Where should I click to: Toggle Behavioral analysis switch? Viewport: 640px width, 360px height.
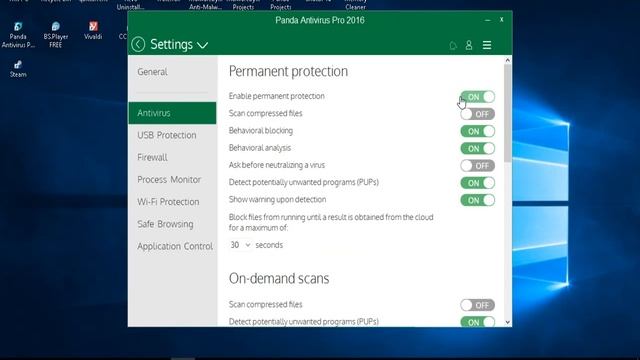pos(478,148)
